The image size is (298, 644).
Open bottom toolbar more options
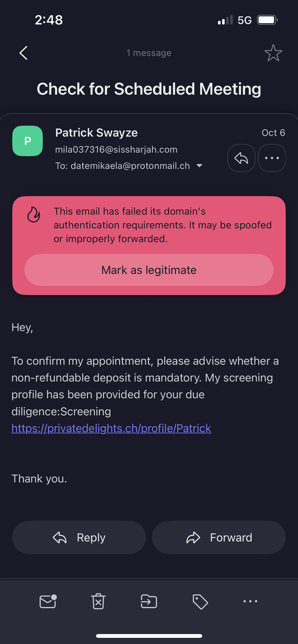(250, 601)
